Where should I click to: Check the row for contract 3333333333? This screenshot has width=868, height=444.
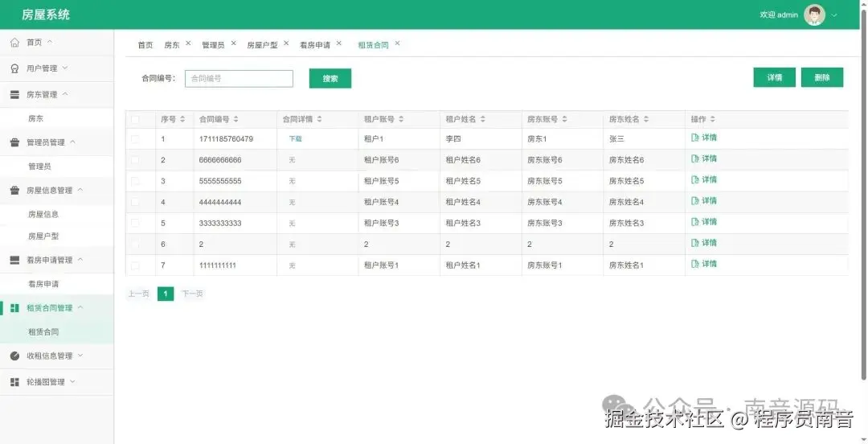(x=135, y=224)
